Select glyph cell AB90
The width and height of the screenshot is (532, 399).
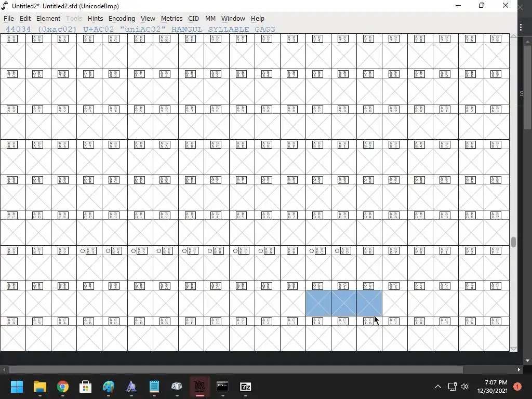click(12, 127)
